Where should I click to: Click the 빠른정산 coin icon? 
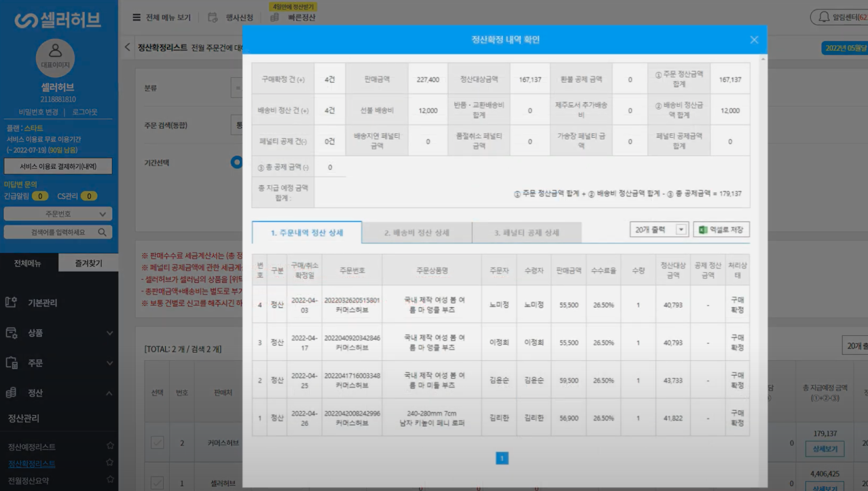pos(274,18)
